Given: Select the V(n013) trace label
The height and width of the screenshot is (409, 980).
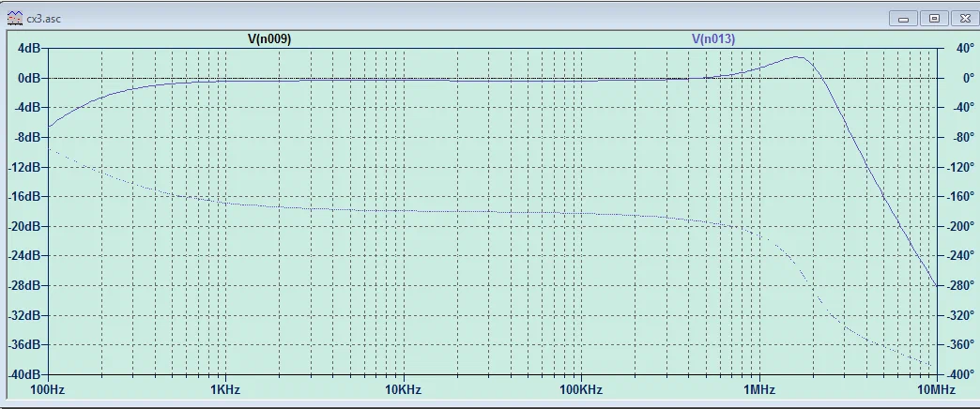Looking at the screenshot, I should [x=713, y=38].
